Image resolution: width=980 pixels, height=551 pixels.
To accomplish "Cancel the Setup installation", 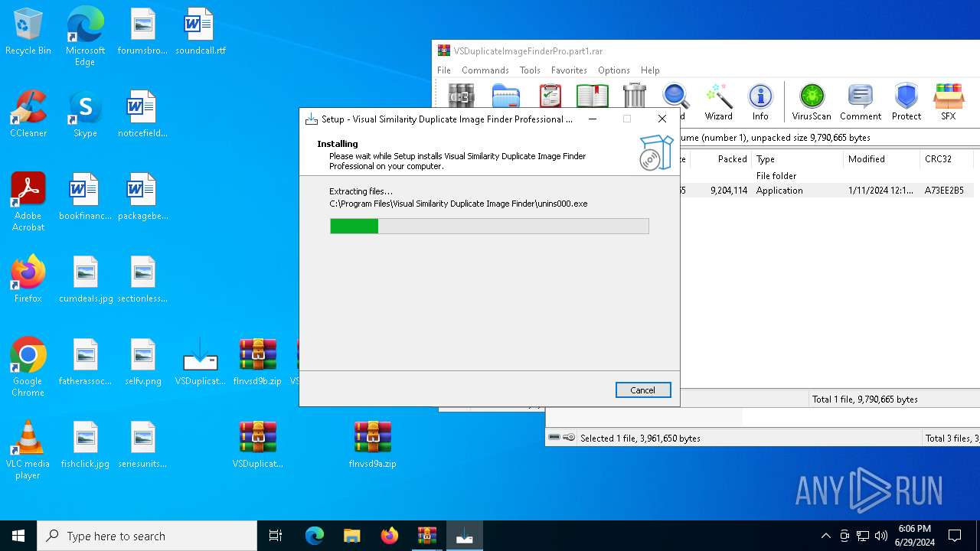I will coord(643,390).
